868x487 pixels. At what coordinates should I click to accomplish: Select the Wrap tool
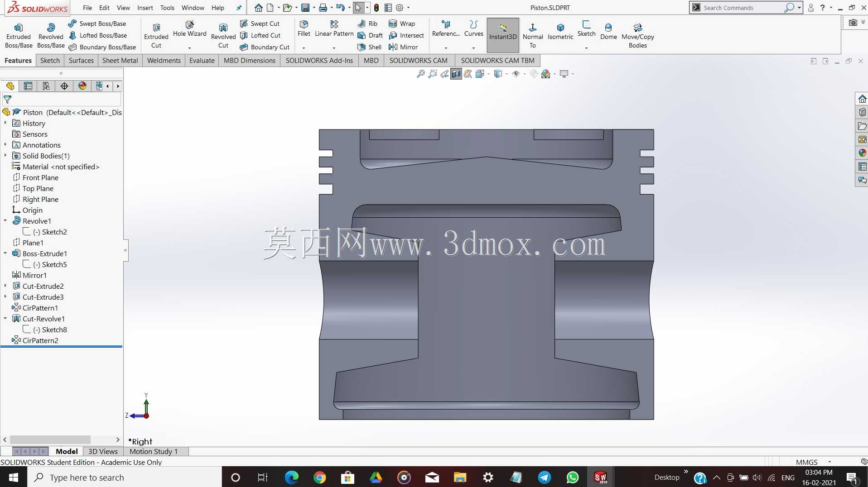coord(402,24)
